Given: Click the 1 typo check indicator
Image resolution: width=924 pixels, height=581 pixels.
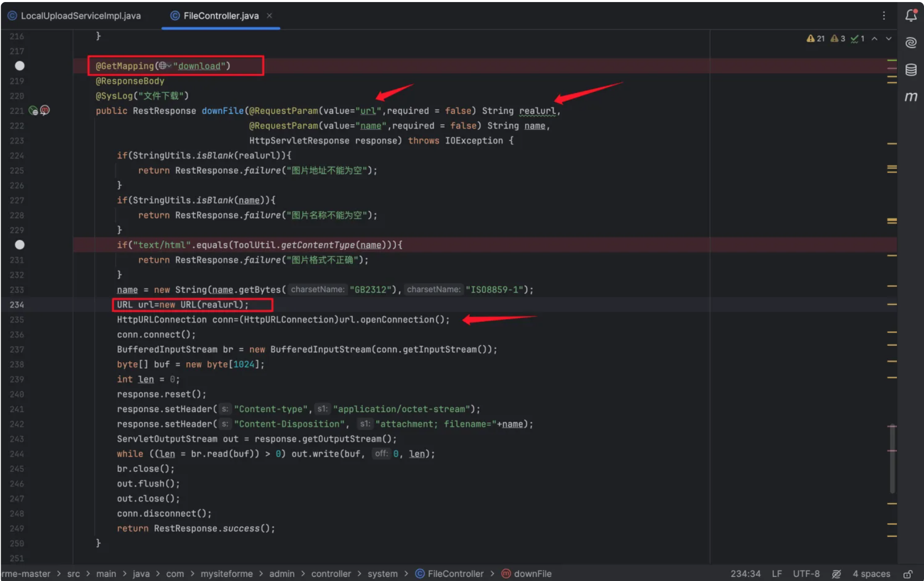Looking at the screenshot, I should click(857, 38).
